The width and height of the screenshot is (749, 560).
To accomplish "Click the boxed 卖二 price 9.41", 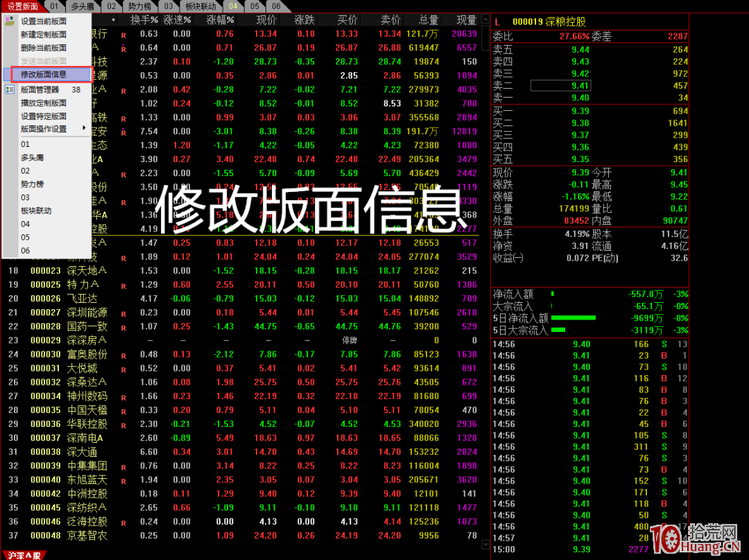I will coord(561,85).
